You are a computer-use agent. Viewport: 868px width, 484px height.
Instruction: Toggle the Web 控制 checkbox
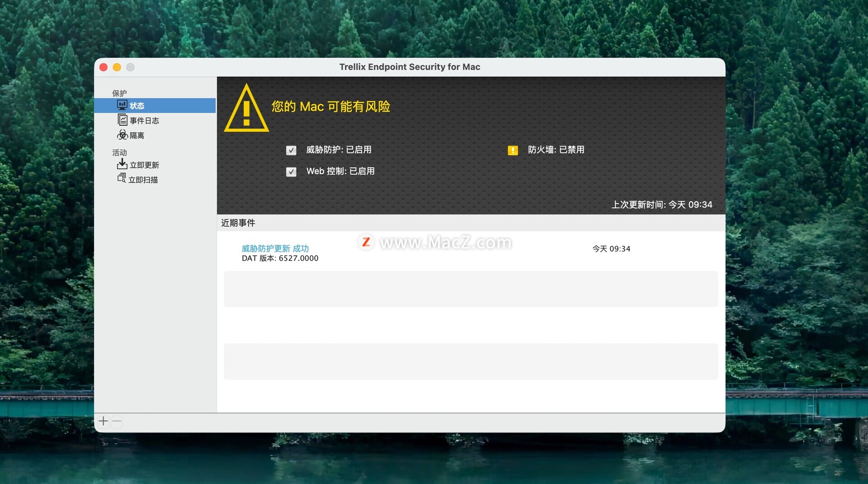(x=291, y=172)
